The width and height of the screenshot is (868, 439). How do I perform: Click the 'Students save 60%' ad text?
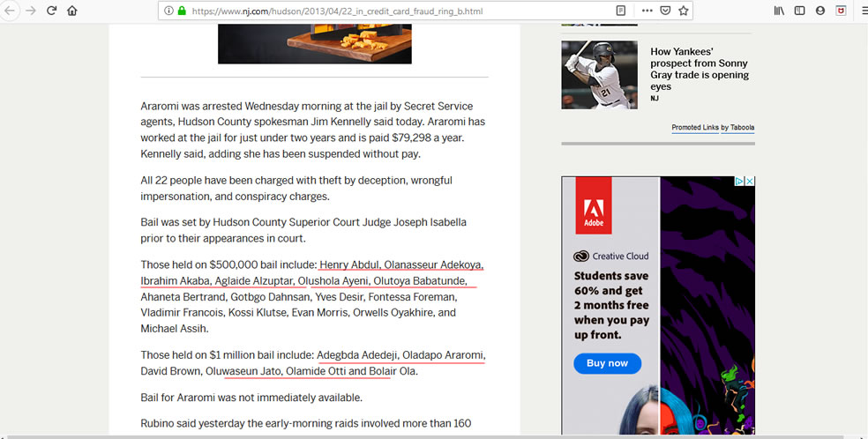click(611, 305)
